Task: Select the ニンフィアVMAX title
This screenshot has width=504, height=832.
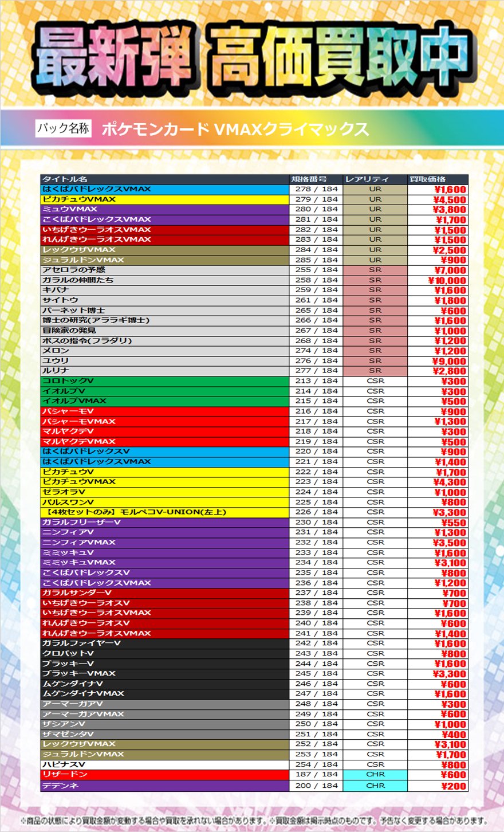Action: (165, 543)
